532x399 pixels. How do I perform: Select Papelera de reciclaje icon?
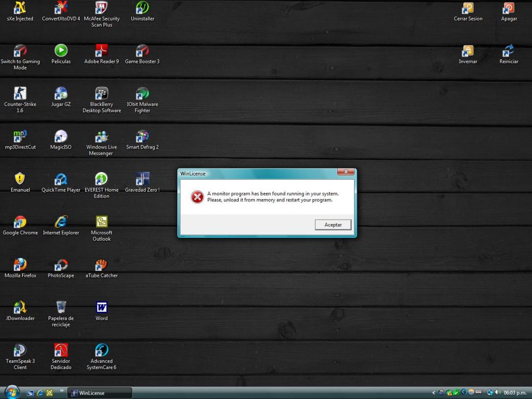point(61,314)
